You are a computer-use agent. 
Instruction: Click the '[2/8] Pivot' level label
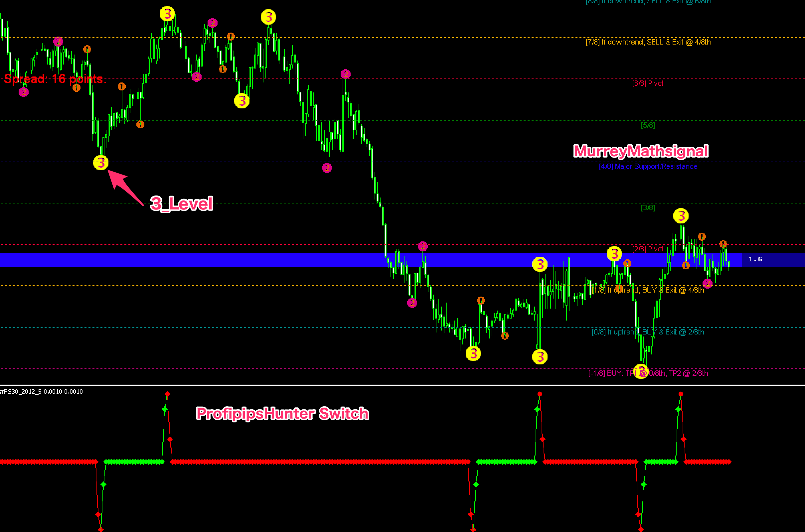[x=648, y=249]
